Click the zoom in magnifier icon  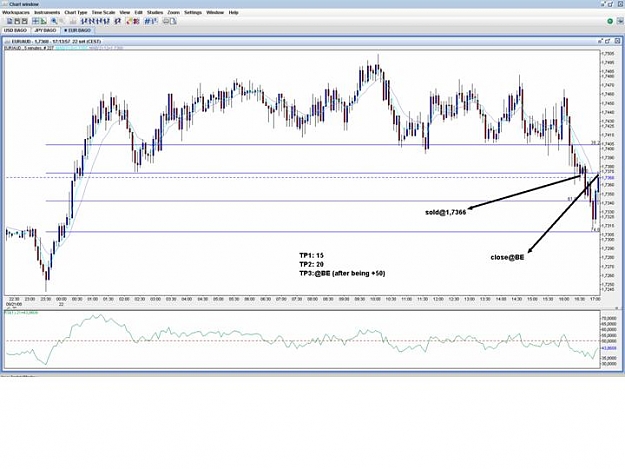(54, 21)
